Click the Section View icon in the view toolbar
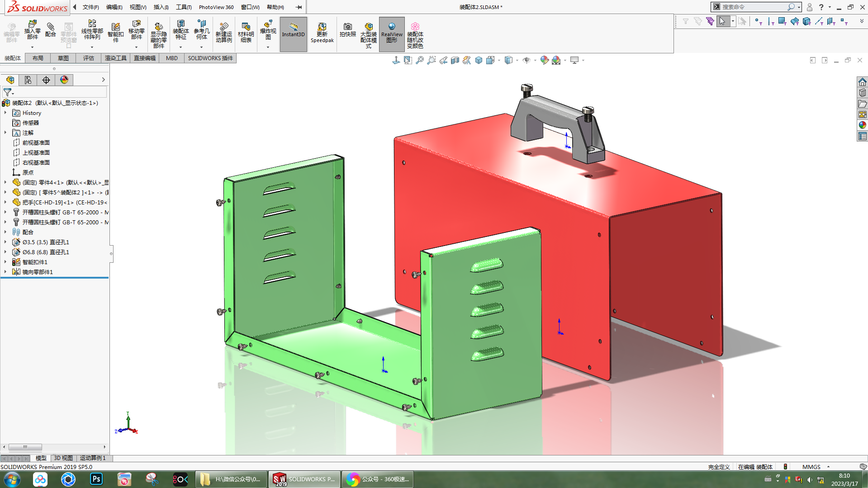The image size is (868, 488). pos(455,60)
